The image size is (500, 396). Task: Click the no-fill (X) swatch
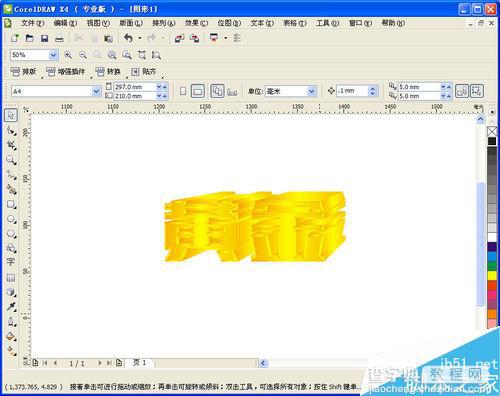[492, 131]
